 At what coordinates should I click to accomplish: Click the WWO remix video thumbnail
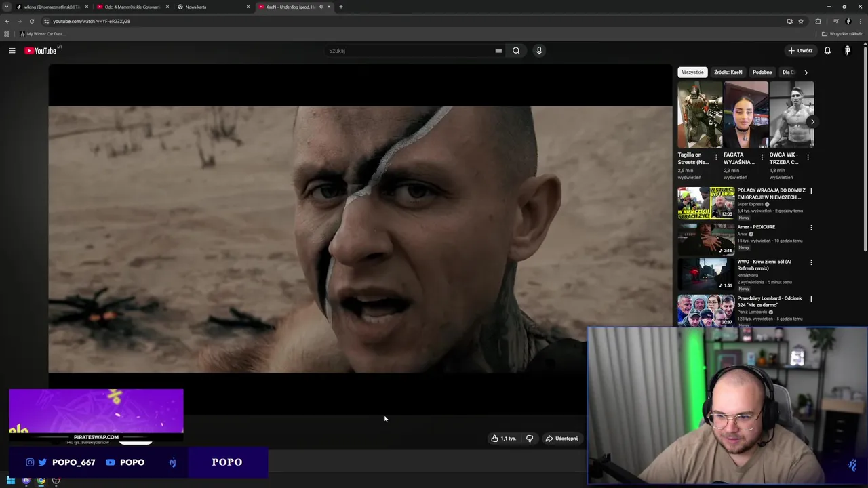coord(706,274)
